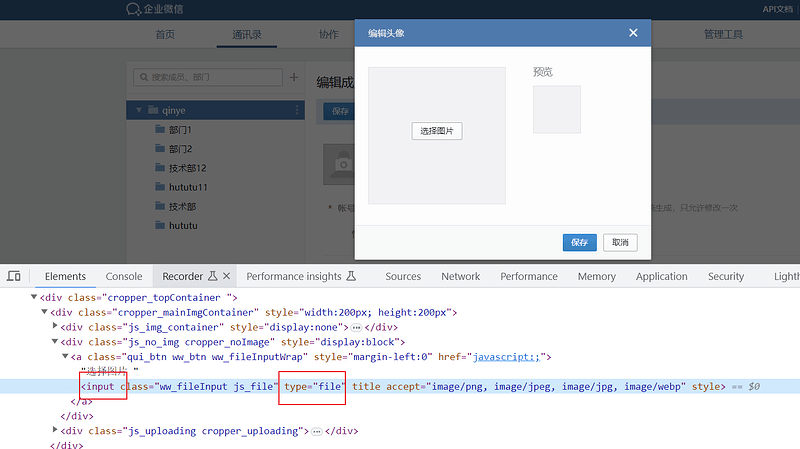
Task: Switch to the Application panel
Action: point(662,276)
